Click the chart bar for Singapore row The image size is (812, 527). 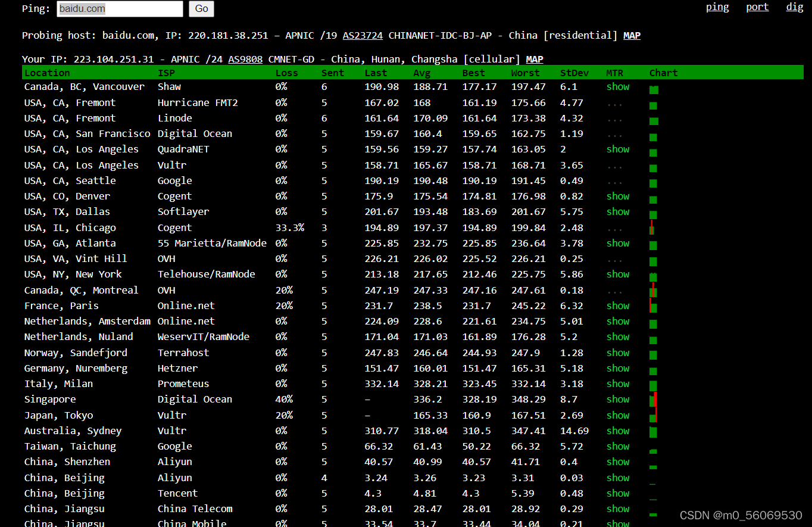coord(654,400)
